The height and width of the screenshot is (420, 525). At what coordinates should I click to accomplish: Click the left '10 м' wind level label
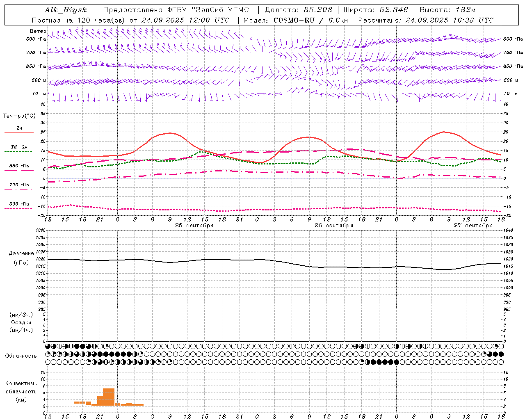tap(39, 94)
